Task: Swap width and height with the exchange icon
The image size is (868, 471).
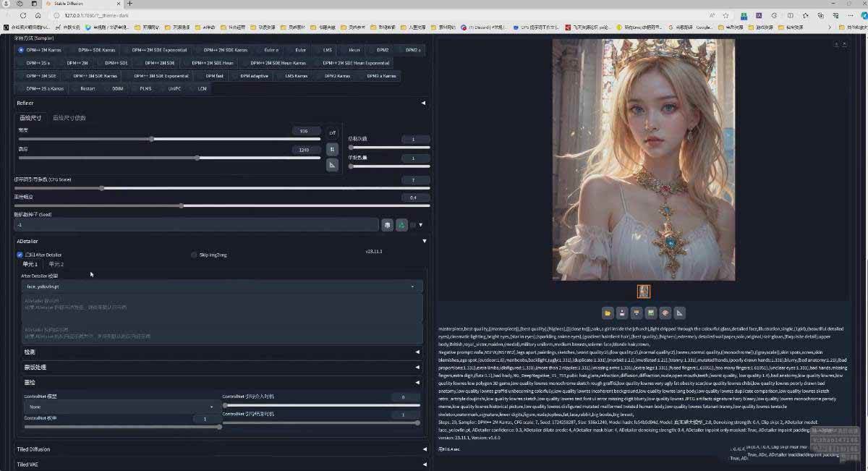Action: tap(332, 148)
